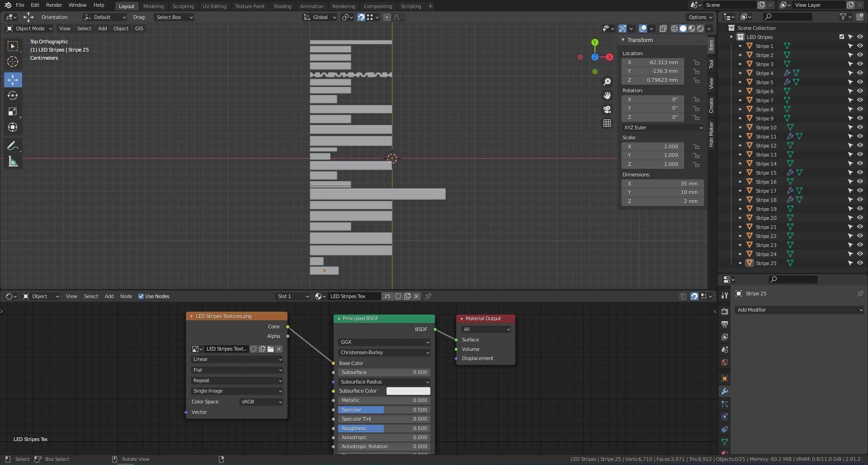Open the Node menu in the node editor
The image size is (868, 465).
[x=126, y=296]
